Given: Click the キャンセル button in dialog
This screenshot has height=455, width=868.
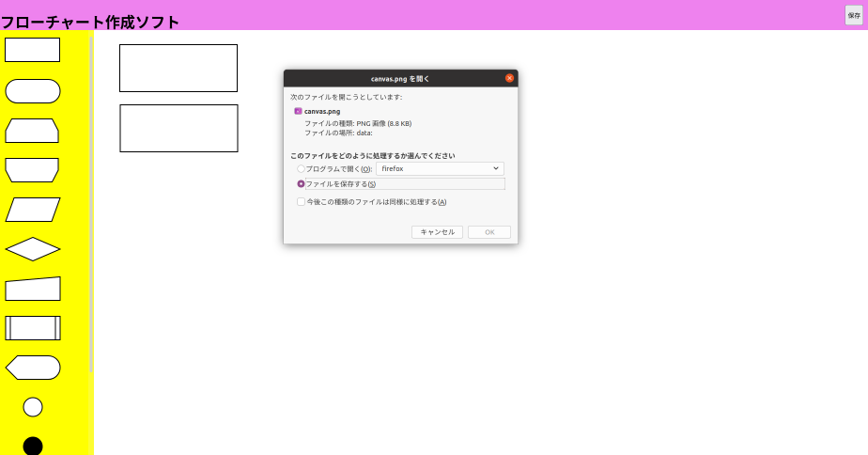Looking at the screenshot, I should coord(438,232).
